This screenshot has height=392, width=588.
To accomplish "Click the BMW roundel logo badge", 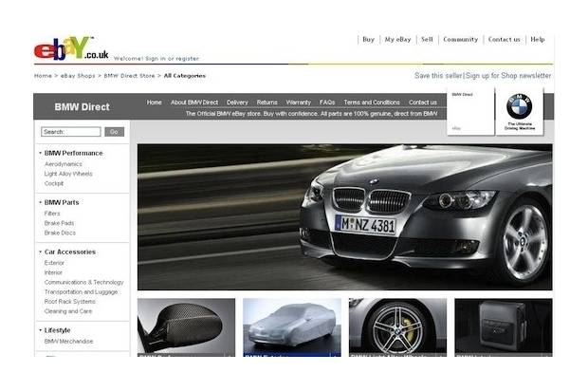I will click(x=519, y=106).
